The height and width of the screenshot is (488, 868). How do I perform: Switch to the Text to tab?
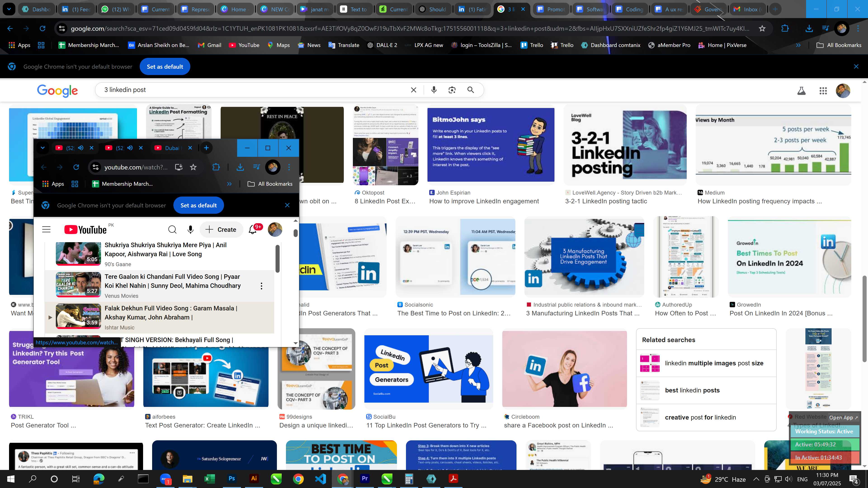tap(354, 9)
